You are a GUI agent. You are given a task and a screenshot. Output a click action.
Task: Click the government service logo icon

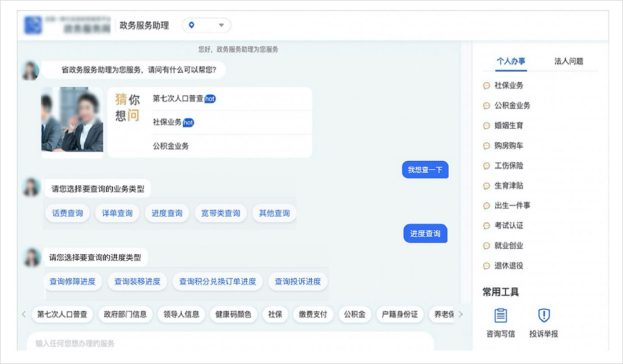pos(33,25)
